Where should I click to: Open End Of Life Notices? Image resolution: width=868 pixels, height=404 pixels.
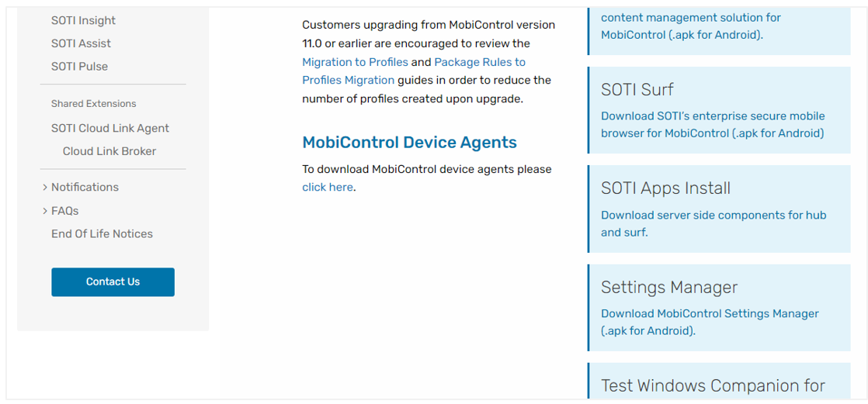click(102, 234)
